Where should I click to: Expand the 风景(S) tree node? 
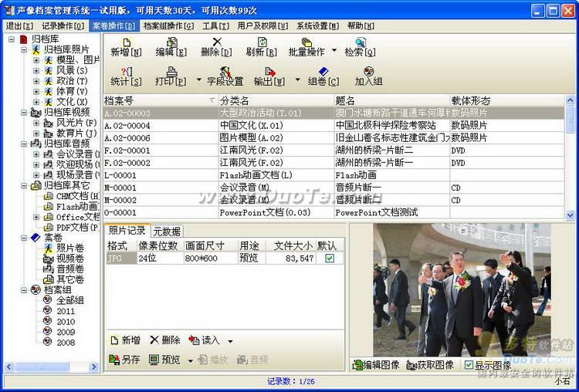point(36,70)
